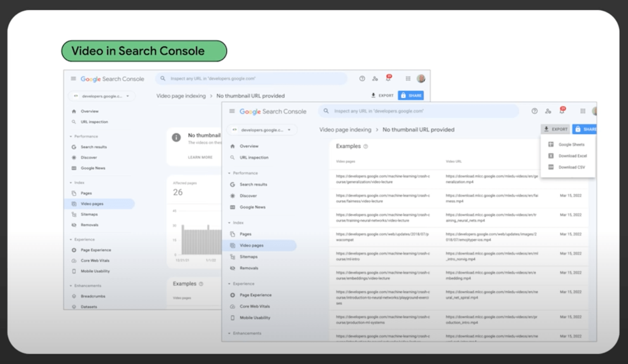Open notifications bell in back window
Viewport: 628px width, 364px height.
click(388, 78)
